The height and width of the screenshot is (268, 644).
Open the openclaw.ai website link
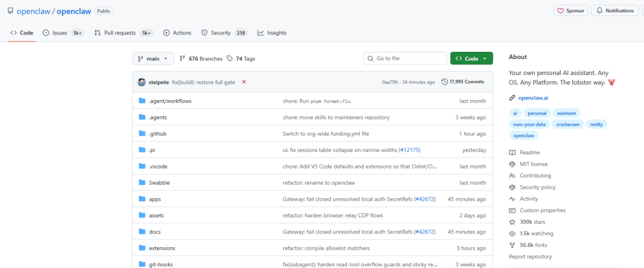pyautogui.click(x=532, y=98)
